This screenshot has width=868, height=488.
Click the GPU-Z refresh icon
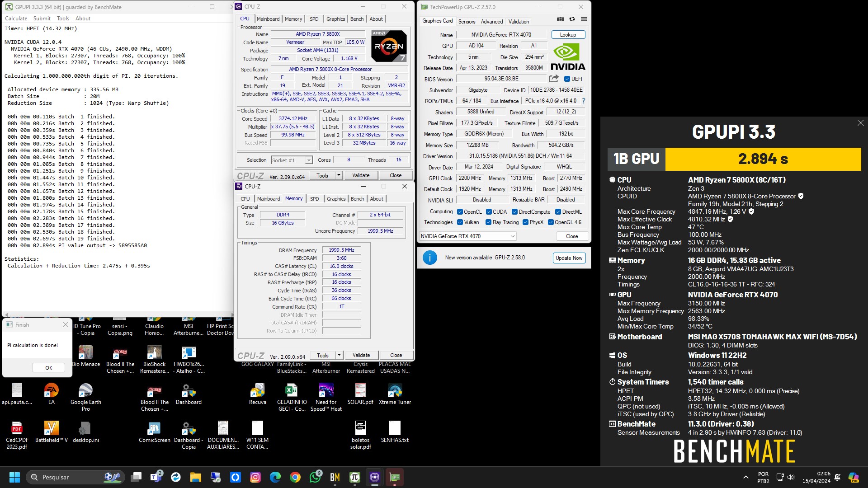click(x=572, y=19)
